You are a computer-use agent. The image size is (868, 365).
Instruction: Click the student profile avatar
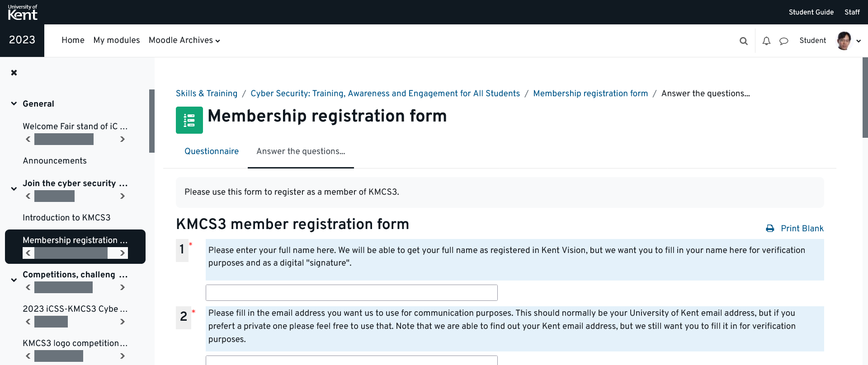click(844, 41)
